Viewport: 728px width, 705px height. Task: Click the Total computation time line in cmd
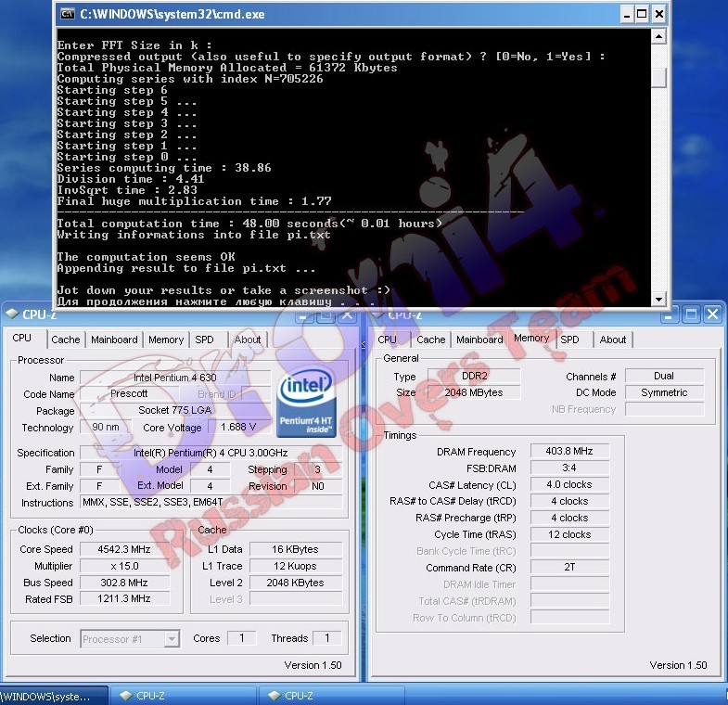[x=249, y=224]
